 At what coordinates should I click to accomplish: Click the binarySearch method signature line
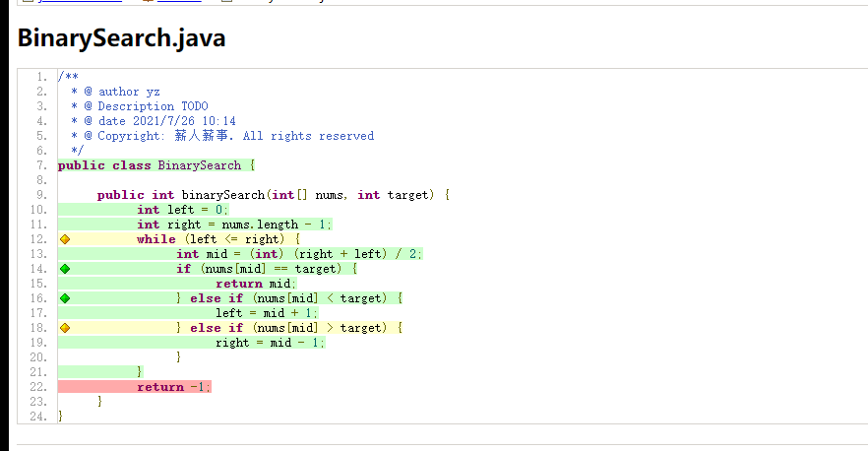pos(274,195)
